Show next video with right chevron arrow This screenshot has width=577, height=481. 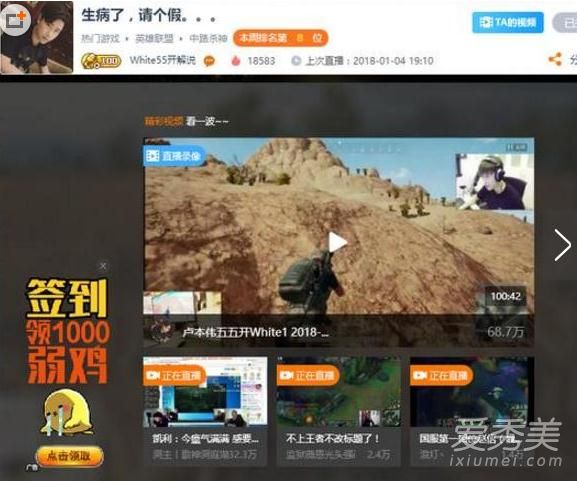tap(563, 245)
